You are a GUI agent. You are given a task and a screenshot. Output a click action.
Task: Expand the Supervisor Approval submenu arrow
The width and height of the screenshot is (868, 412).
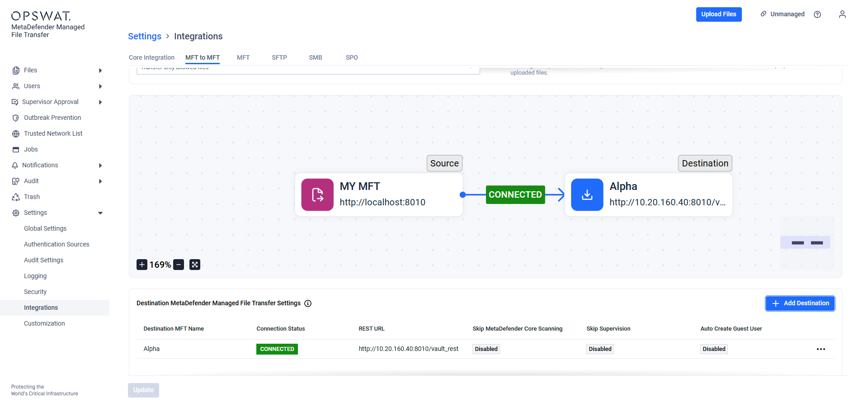(x=100, y=102)
